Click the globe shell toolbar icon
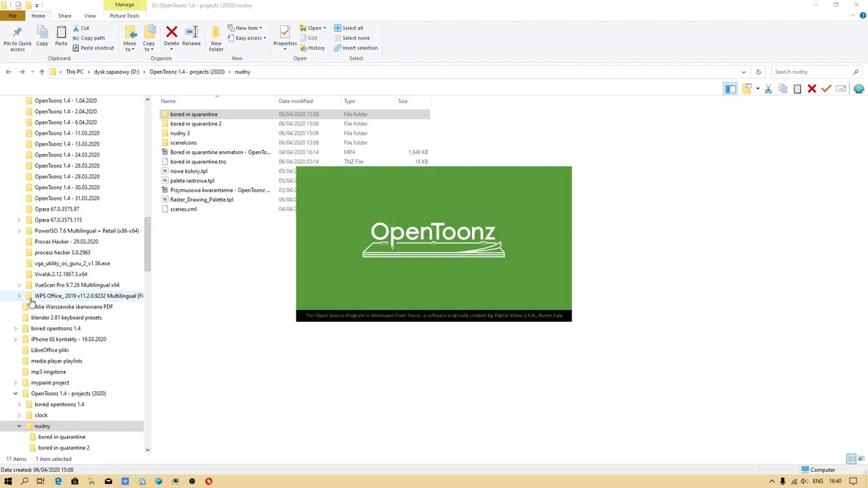The height and width of the screenshot is (488, 868). point(859,89)
